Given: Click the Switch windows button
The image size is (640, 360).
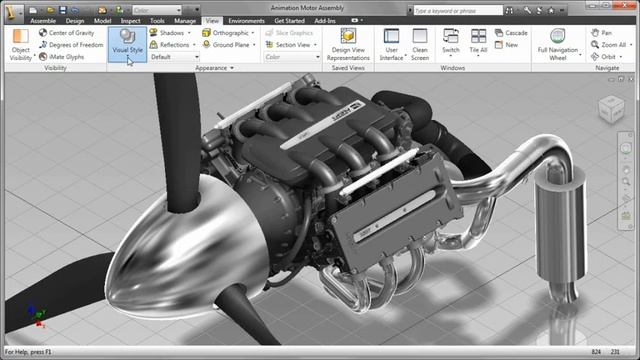Looking at the screenshot, I should tap(451, 42).
